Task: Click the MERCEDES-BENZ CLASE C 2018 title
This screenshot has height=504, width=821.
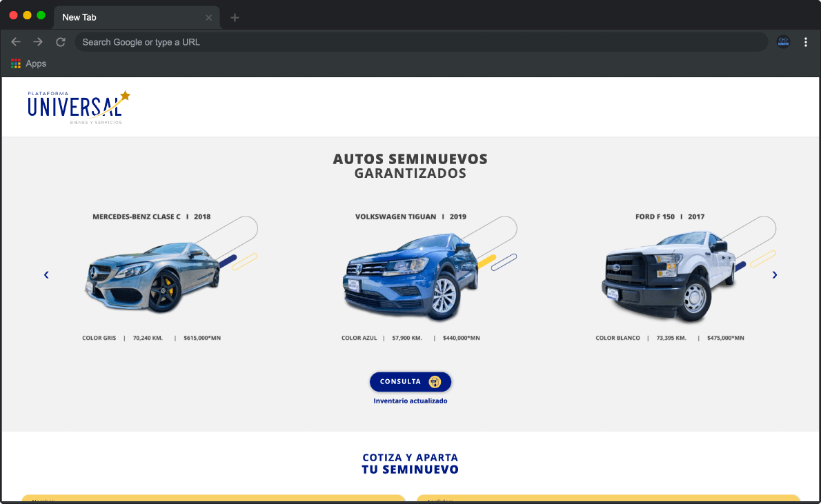Action: tap(151, 216)
